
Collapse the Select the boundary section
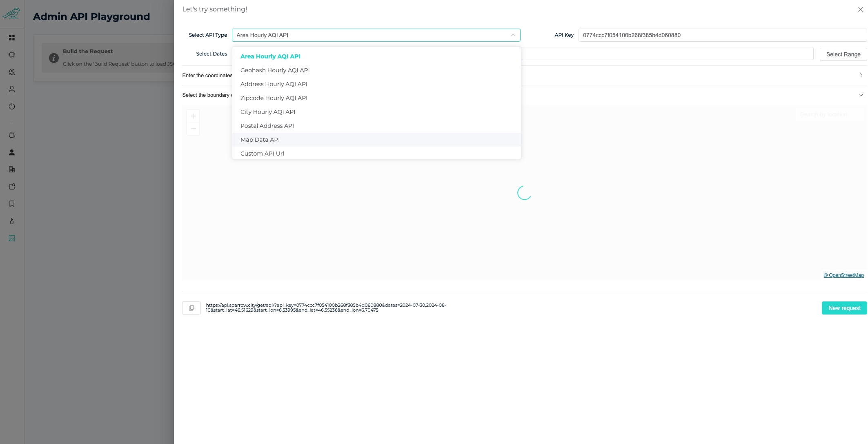[861, 95]
